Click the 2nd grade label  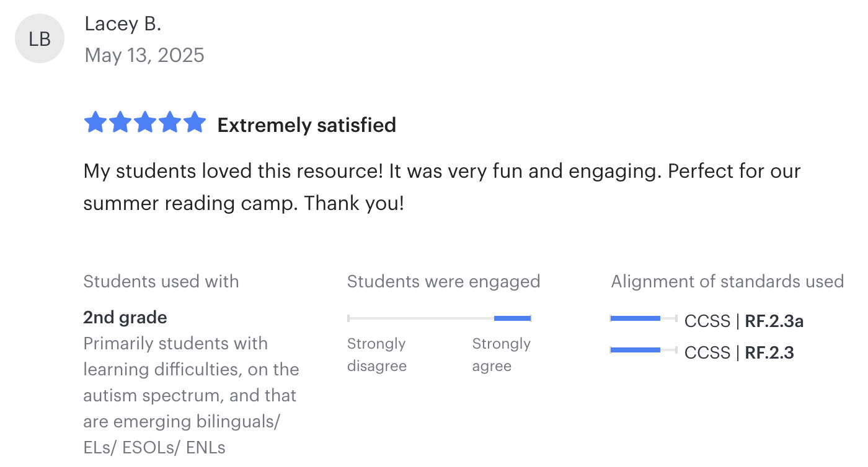pyautogui.click(x=125, y=318)
